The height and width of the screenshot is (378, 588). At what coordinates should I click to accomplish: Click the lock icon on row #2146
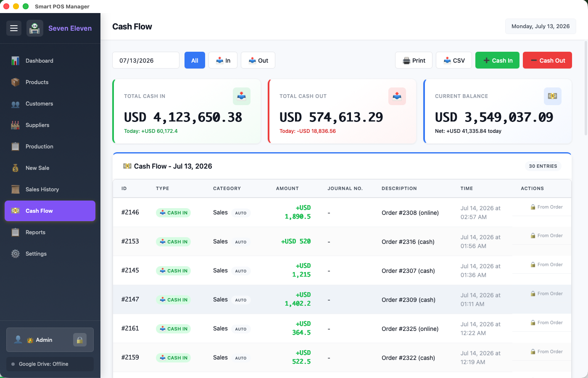click(x=533, y=207)
